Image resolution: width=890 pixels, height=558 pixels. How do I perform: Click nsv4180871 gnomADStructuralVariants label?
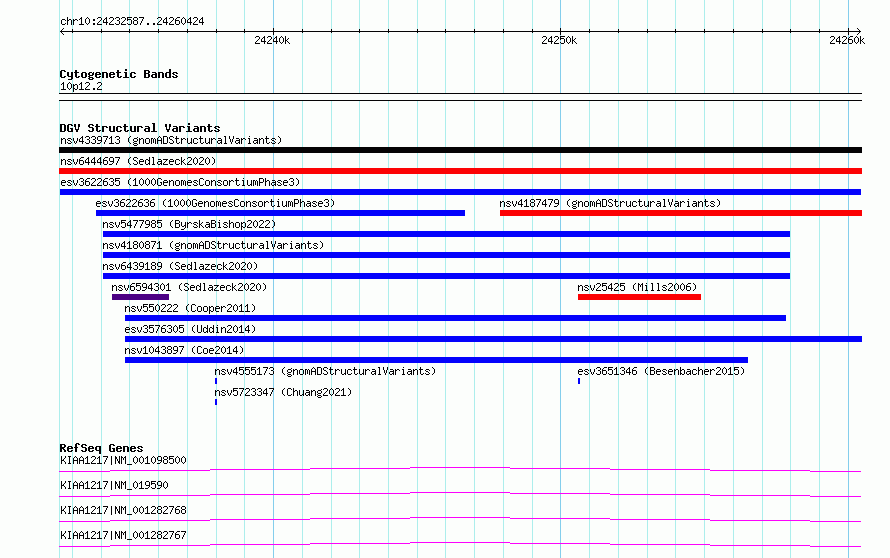[213, 245]
